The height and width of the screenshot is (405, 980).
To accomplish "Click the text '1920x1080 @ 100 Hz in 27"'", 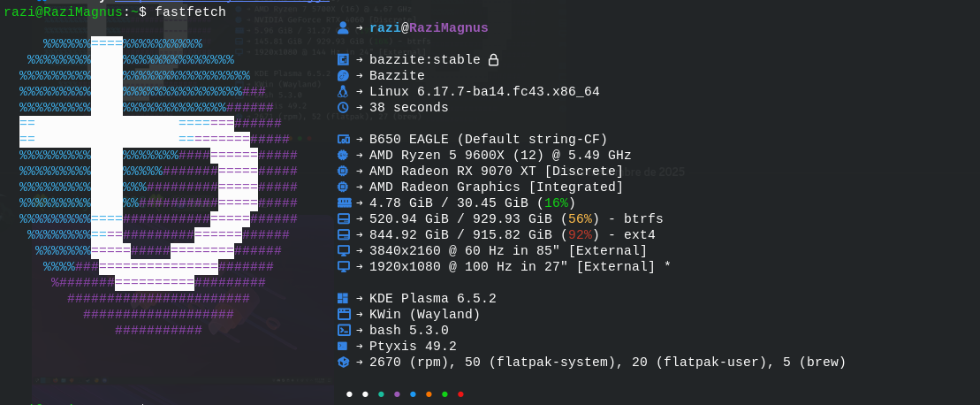I will 468,267.
